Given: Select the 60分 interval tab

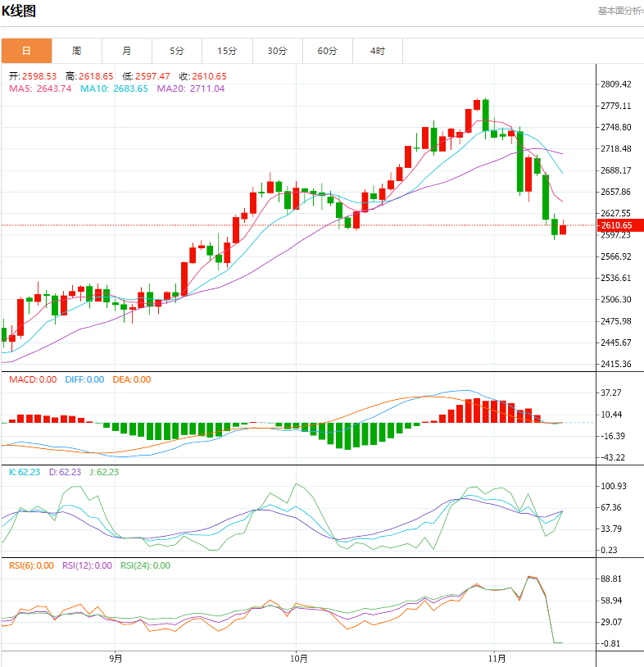Looking at the screenshot, I should (327, 51).
